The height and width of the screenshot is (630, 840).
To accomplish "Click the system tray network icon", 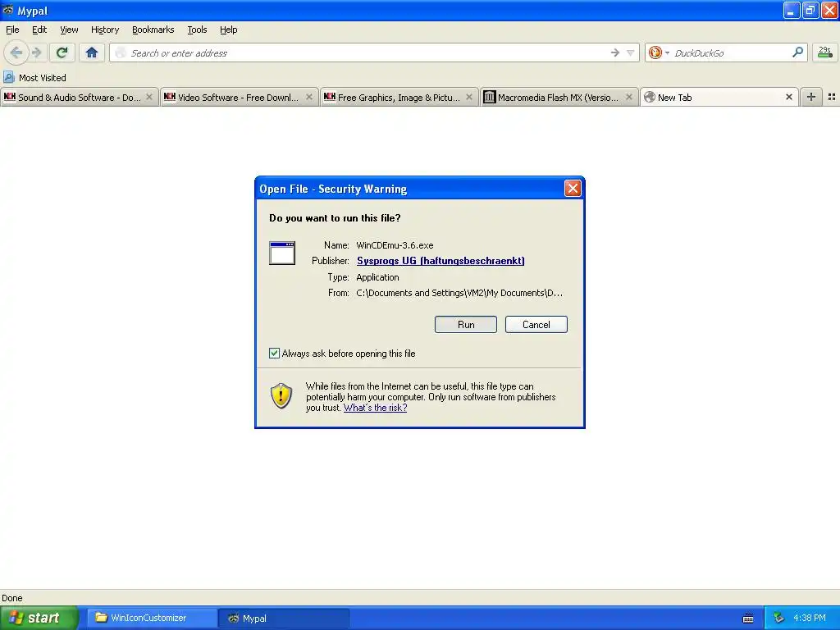I will pyautogui.click(x=778, y=618).
